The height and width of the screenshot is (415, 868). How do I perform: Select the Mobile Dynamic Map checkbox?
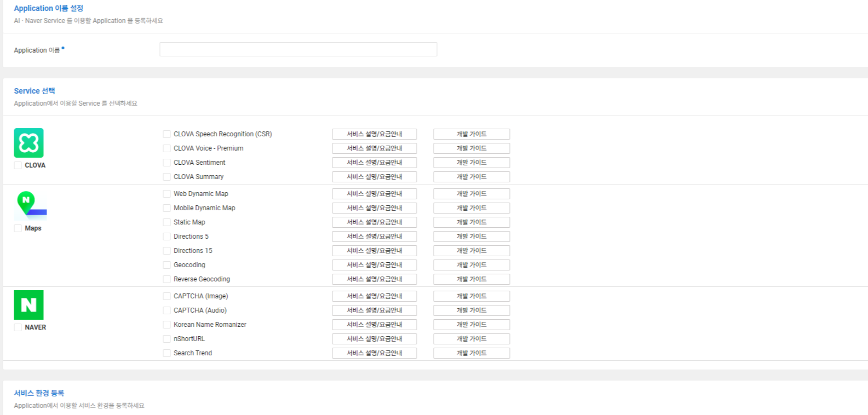point(166,208)
